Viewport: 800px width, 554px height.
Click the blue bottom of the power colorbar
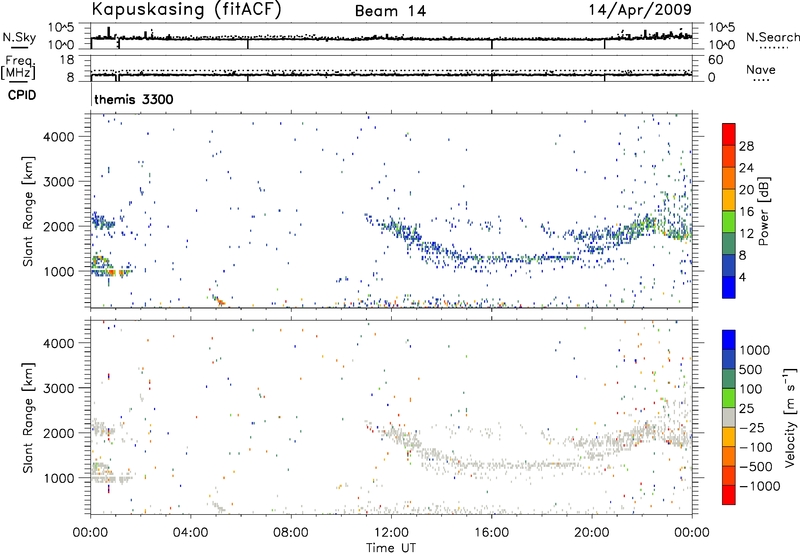coord(729,287)
